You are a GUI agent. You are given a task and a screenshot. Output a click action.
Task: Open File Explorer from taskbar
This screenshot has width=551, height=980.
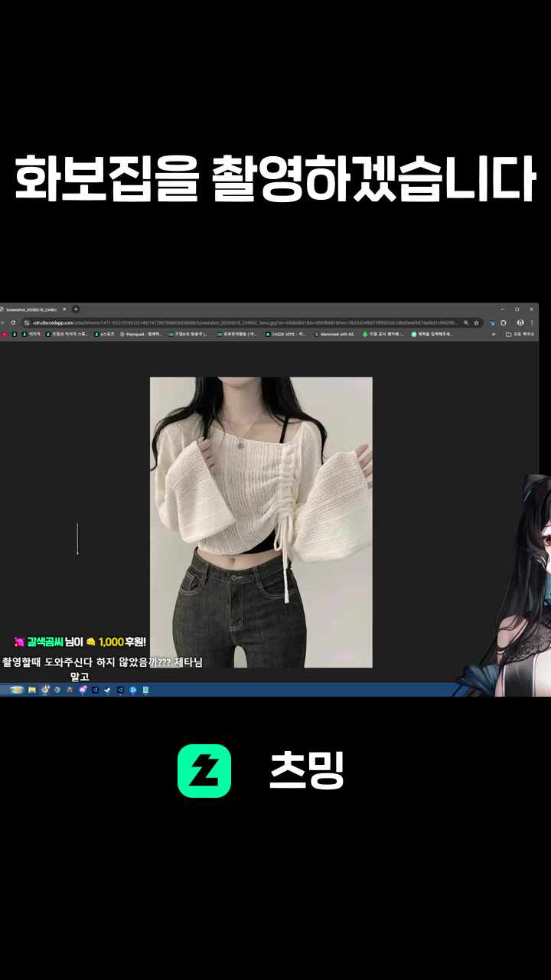coord(32,690)
